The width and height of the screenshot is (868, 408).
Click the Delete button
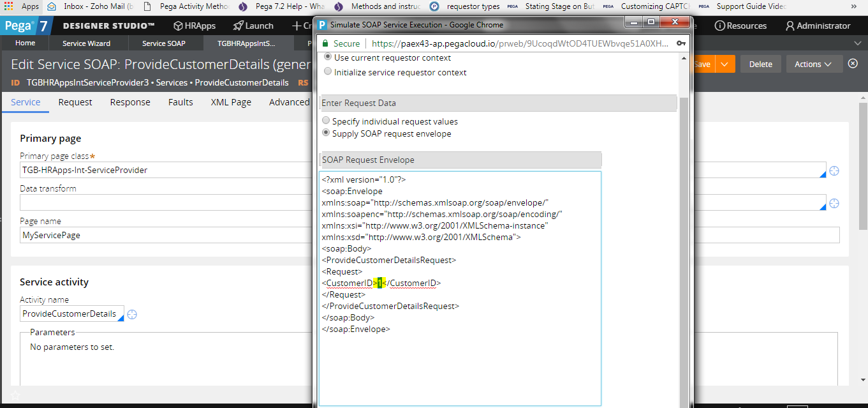coord(760,64)
